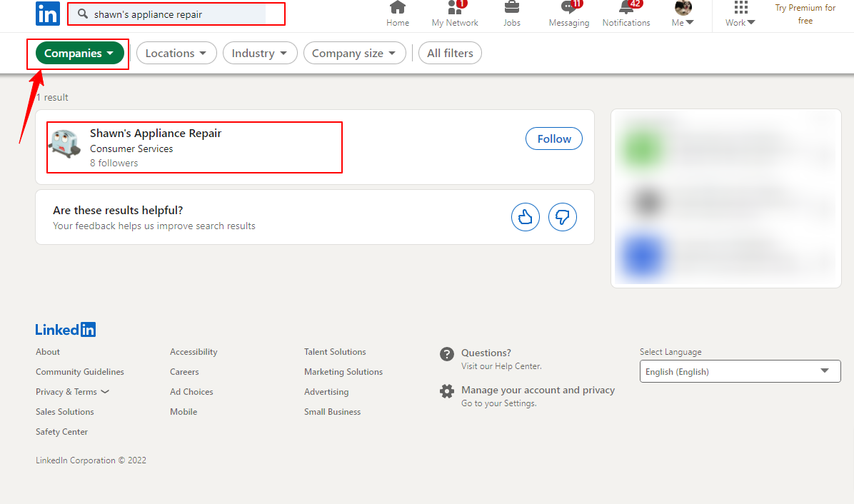
Task: Open the Select Language combo box
Action: click(x=740, y=372)
